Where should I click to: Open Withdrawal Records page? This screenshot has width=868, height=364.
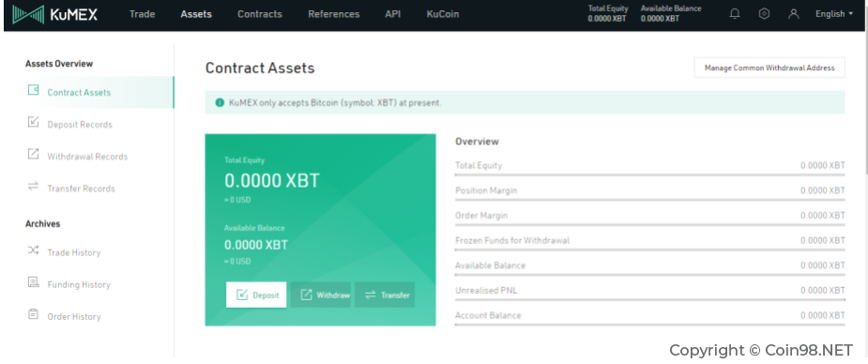tap(87, 157)
